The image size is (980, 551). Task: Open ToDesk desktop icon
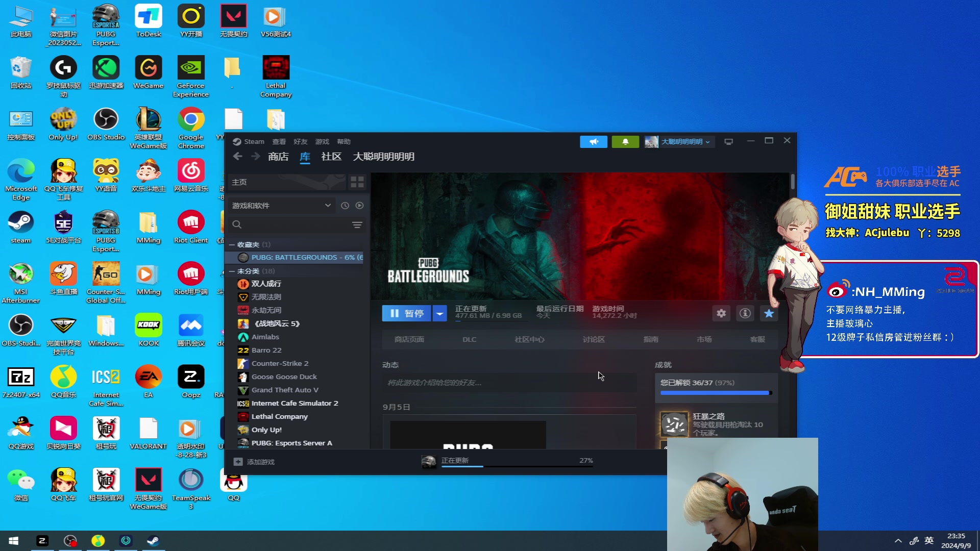point(149,21)
